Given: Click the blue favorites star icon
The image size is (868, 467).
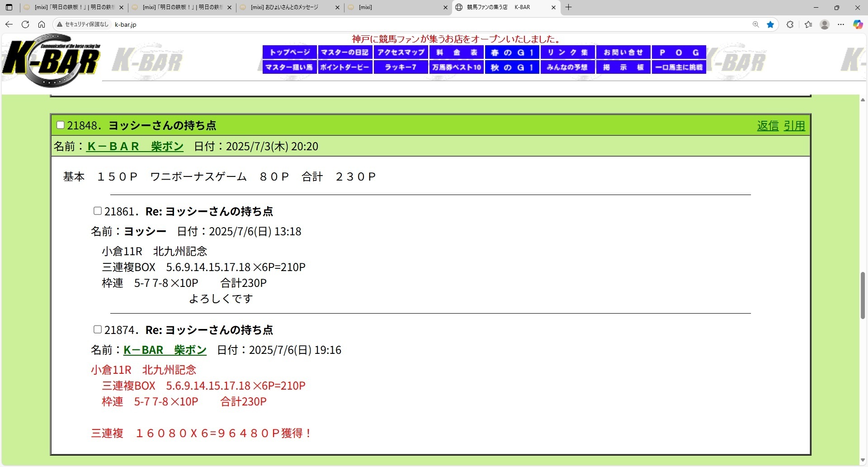Looking at the screenshot, I should point(770,24).
